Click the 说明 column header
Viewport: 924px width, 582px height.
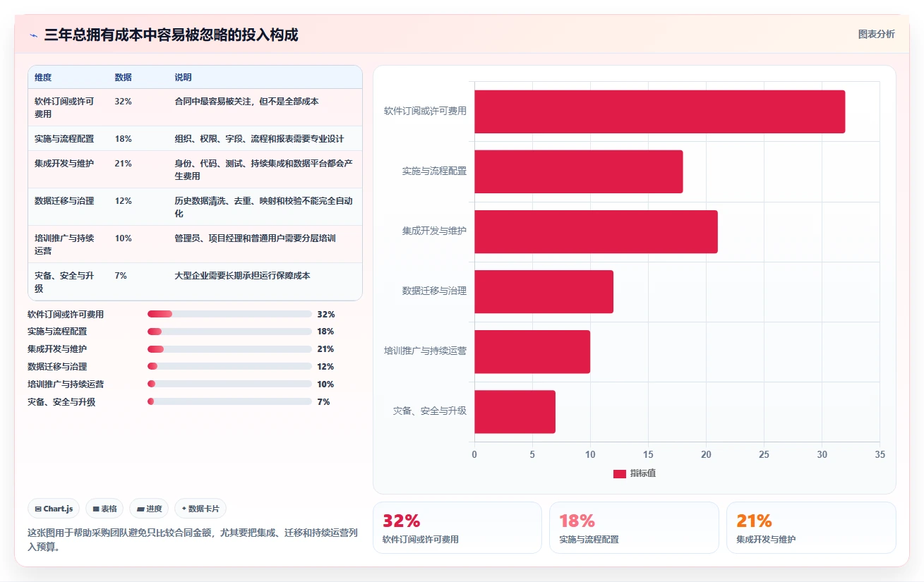coord(183,78)
